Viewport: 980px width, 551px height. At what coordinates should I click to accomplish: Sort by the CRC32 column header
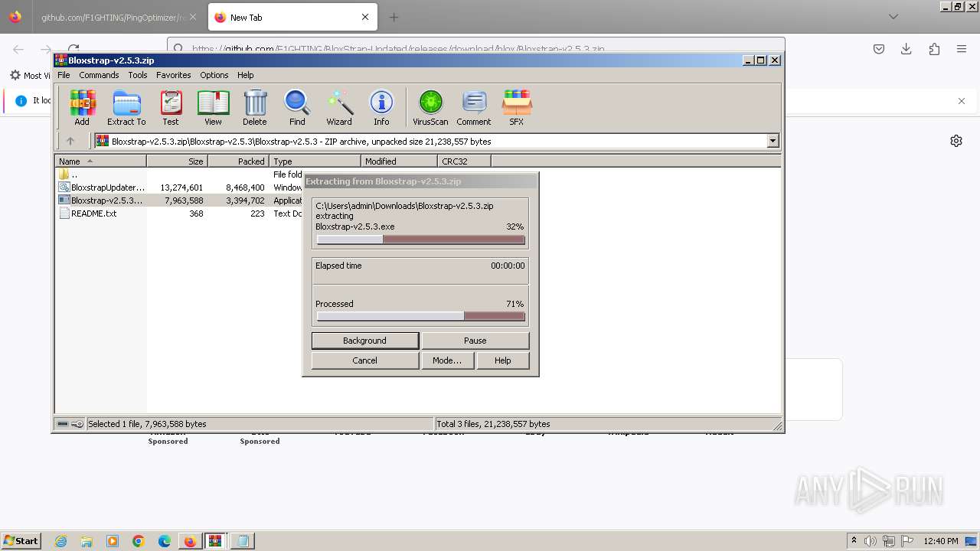click(464, 161)
